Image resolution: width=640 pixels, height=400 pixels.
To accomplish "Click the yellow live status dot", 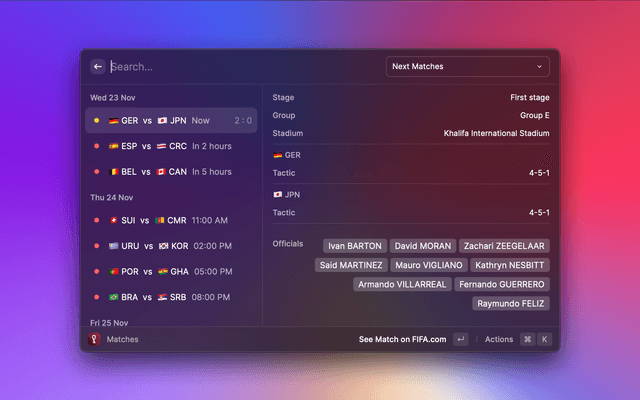I will coord(96,120).
